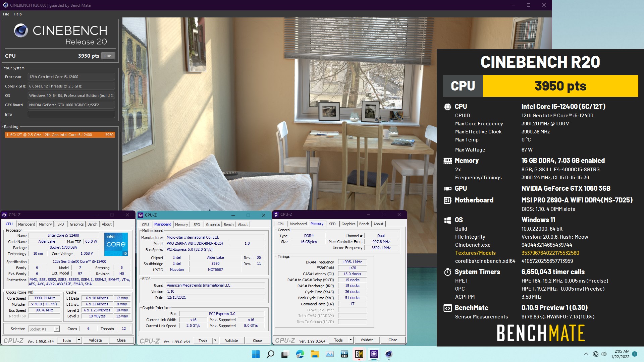Click Validate in CPU-Z Mainboard window

(x=231, y=341)
